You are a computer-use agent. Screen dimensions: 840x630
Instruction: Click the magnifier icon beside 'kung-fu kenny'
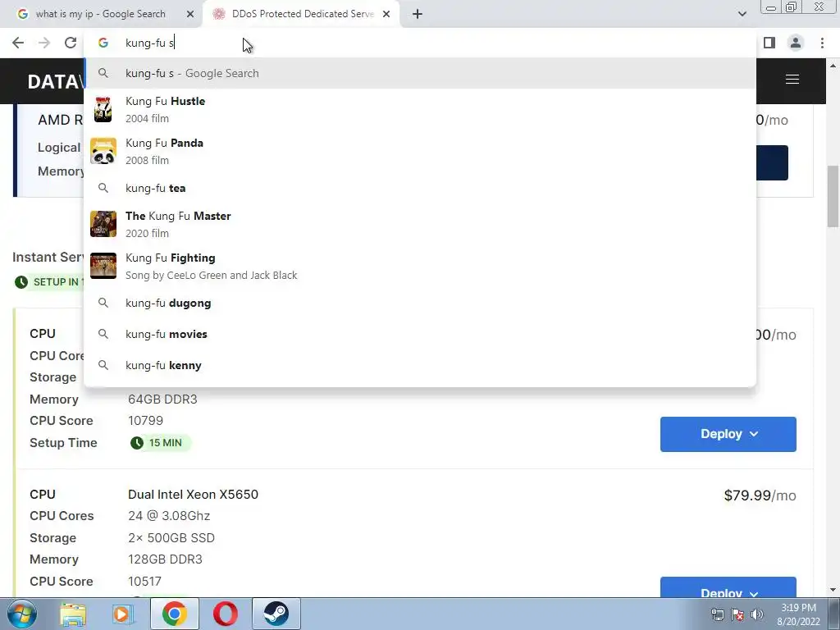(x=103, y=365)
